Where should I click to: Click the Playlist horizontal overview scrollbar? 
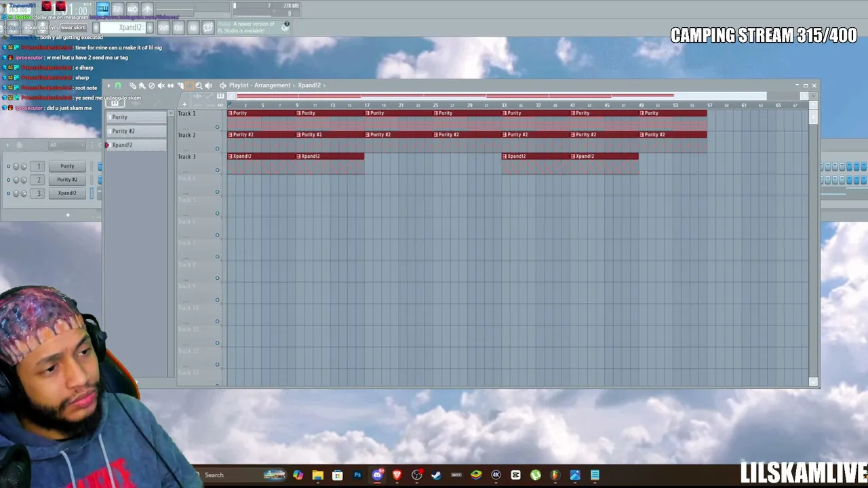click(502, 96)
